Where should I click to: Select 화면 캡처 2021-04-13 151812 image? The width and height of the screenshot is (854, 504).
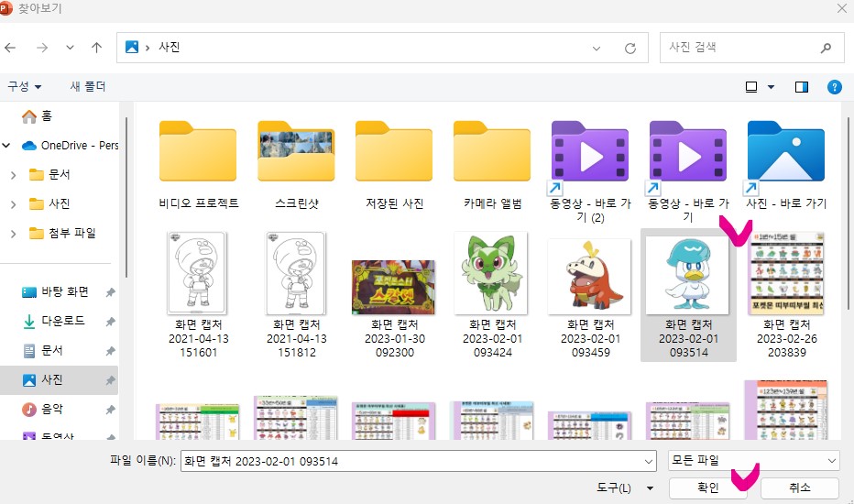click(x=296, y=295)
